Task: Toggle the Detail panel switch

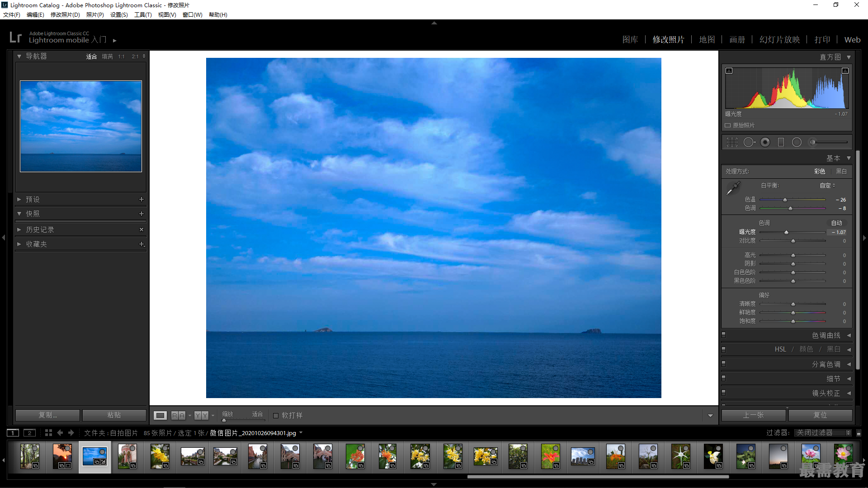Action: (x=724, y=379)
